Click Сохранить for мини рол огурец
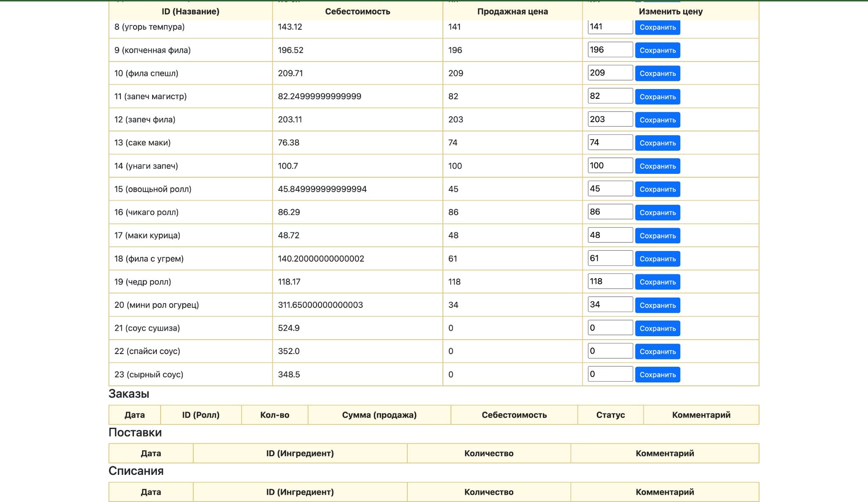The width and height of the screenshot is (868, 502). point(657,305)
